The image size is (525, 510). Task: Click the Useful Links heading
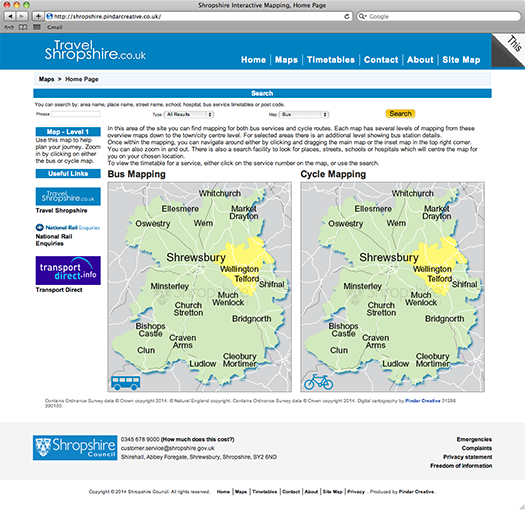point(68,173)
